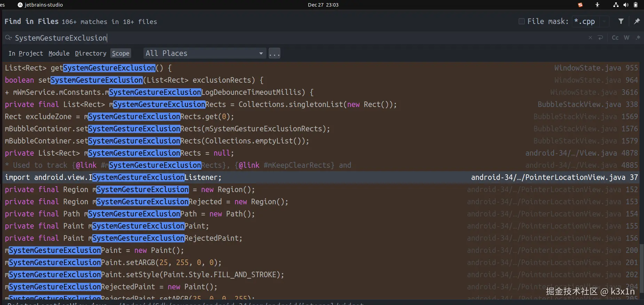Select result PointerLocationView.java line 152
Screen dimensions: 644x305
(x=321, y=189)
